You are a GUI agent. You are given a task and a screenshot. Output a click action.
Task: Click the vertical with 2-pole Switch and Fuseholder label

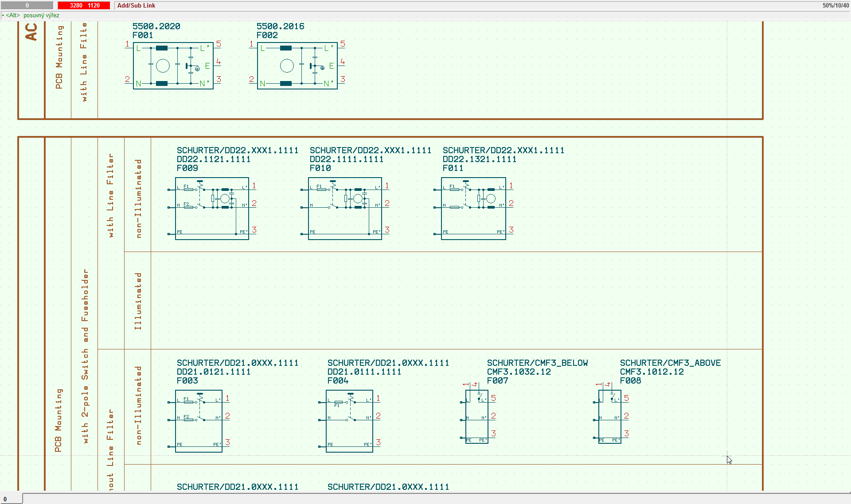tap(85, 356)
